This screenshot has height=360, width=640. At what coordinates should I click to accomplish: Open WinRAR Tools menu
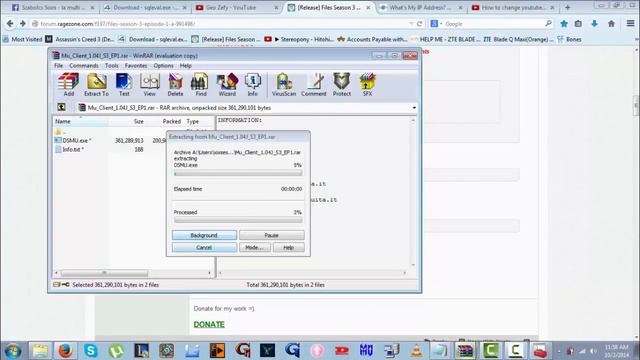tap(111, 66)
